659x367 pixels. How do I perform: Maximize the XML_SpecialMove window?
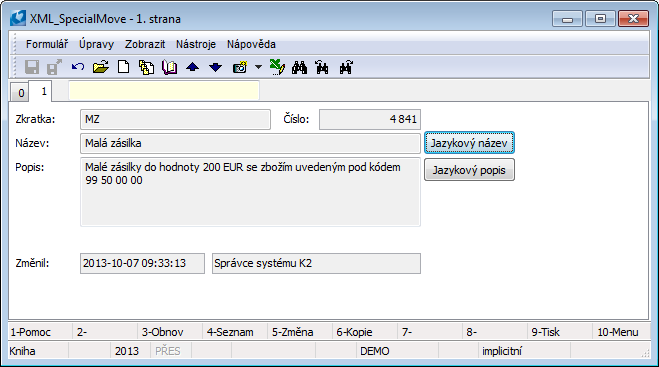[600, 19]
